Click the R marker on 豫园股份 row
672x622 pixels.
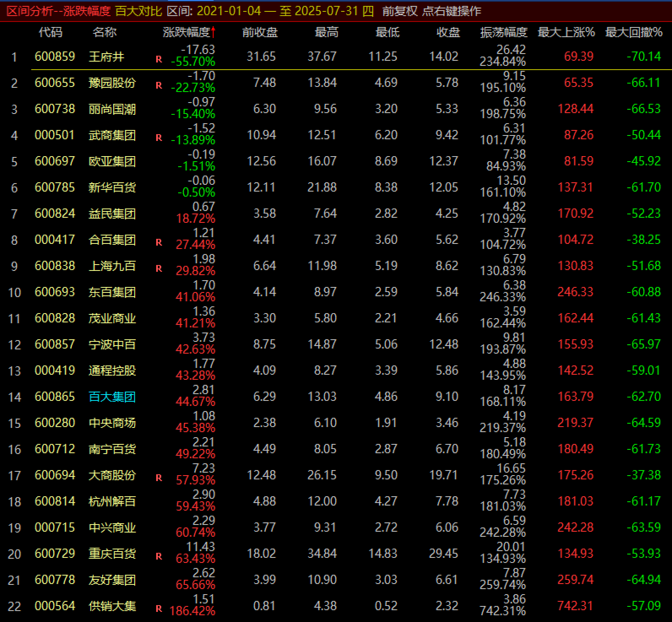(159, 86)
